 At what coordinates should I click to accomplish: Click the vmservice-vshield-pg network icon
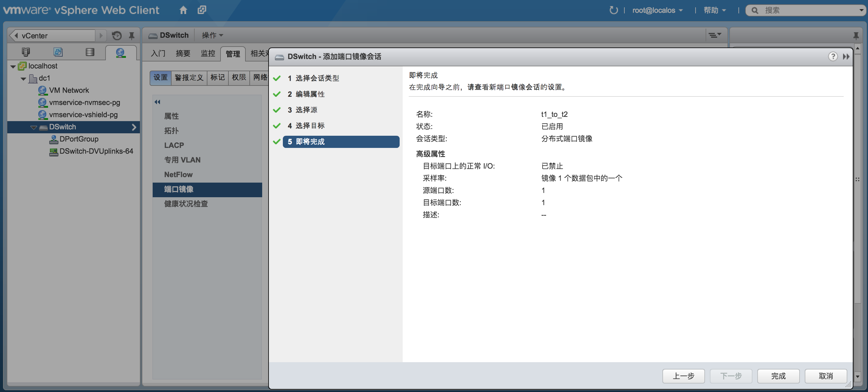pyautogui.click(x=43, y=115)
